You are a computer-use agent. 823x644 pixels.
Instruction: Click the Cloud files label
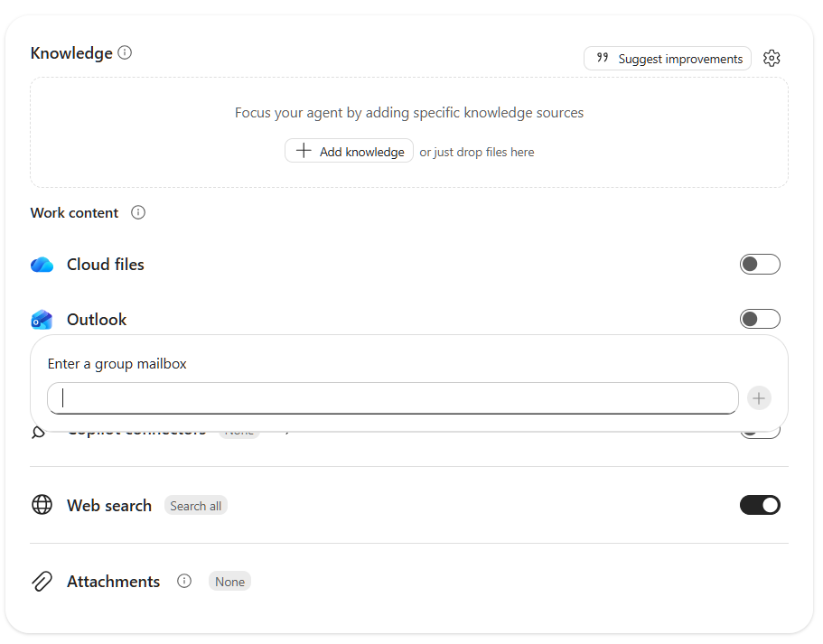[x=106, y=265]
